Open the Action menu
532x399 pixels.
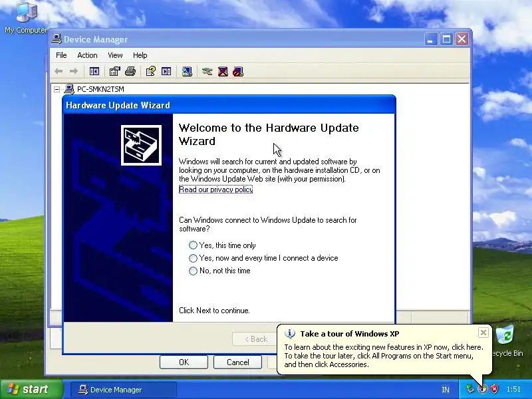coord(87,55)
